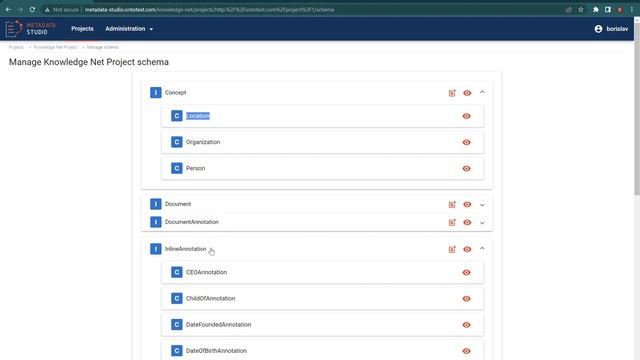Open the browser side panel icon
Viewport: 640px width, 360px height.
click(x=608, y=9)
